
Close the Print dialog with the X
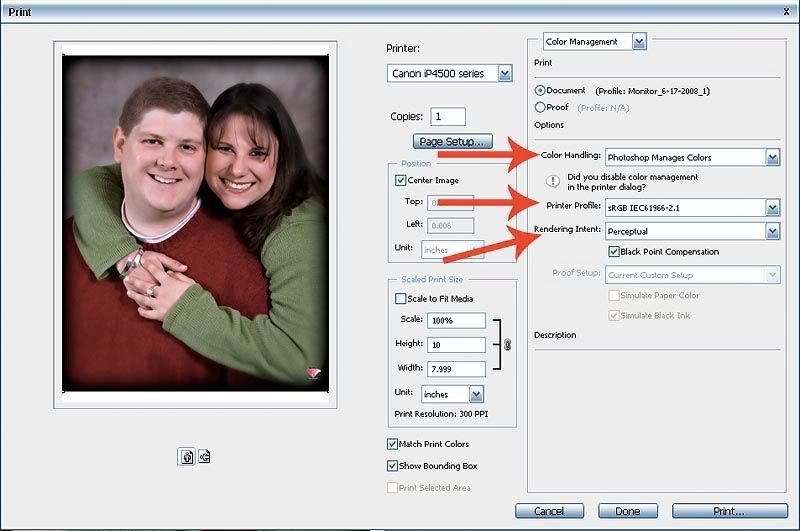coord(787,9)
